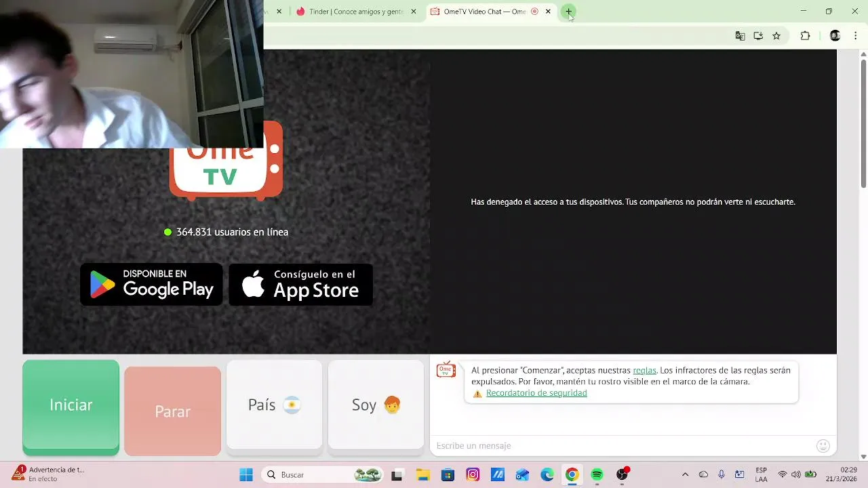Open the volume speaker tray icon
Screen dimensions: 868x488
(796, 474)
